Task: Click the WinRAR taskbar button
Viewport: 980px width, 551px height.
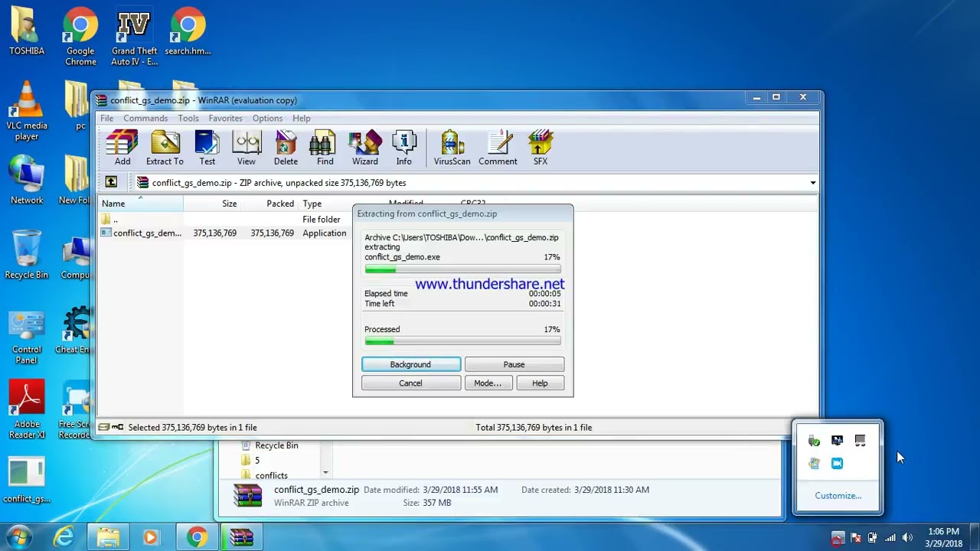Action: 241,537
